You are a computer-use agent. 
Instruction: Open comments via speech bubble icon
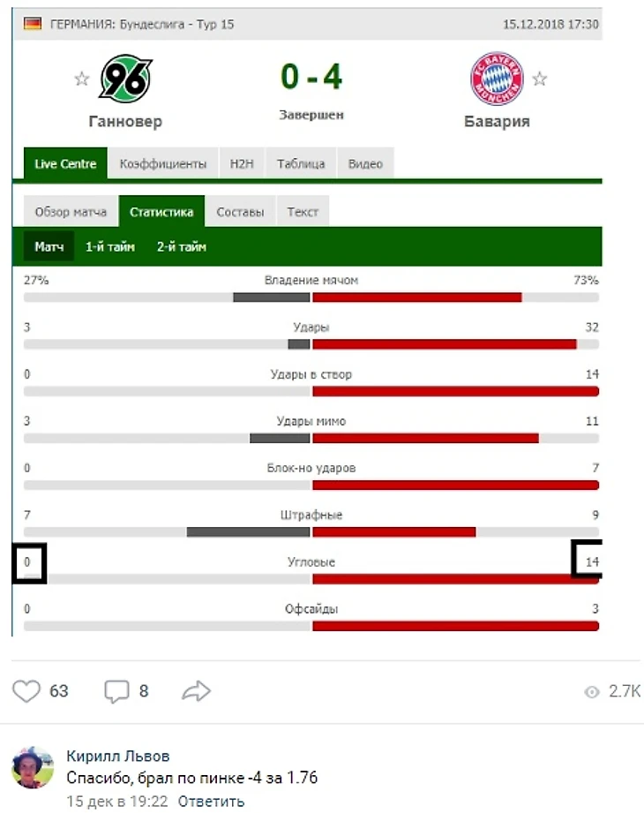coord(117,691)
